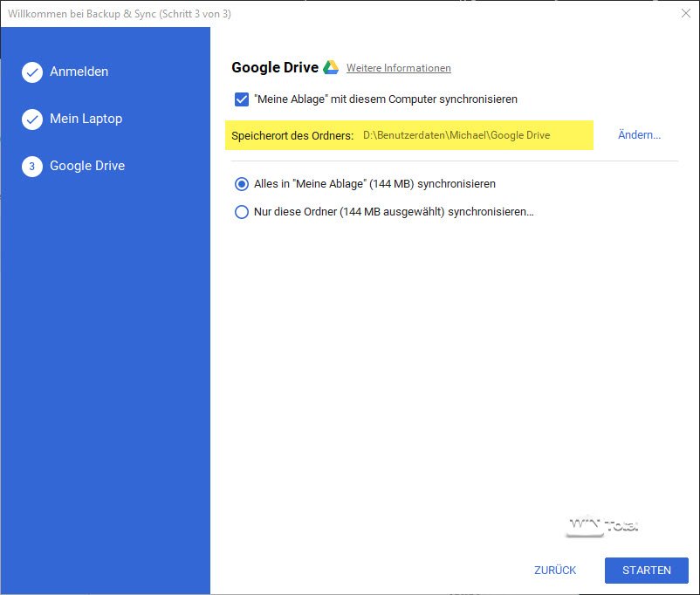Viewport: 700px width, 595px height.
Task: Click the step 3 number circle icon
Action: [x=32, y=167]
